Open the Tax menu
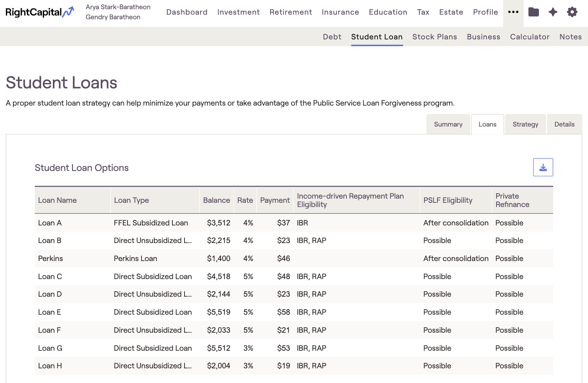The image size is (588, 383). (x=423, y=12)
